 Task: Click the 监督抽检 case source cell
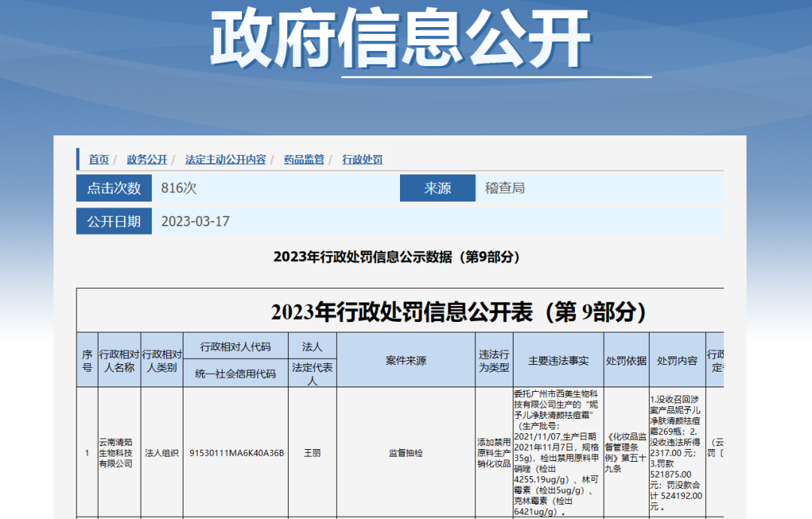point(406,453)
